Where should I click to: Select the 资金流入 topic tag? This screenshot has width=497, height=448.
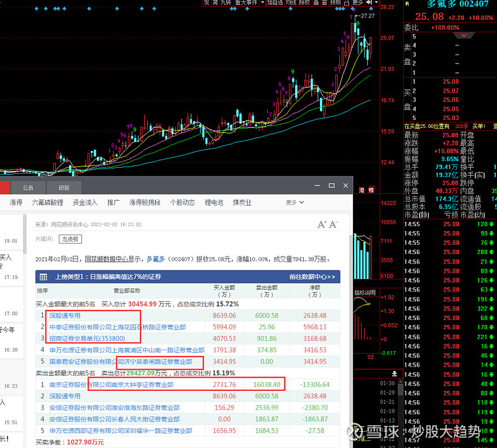(x=85, y=203)
